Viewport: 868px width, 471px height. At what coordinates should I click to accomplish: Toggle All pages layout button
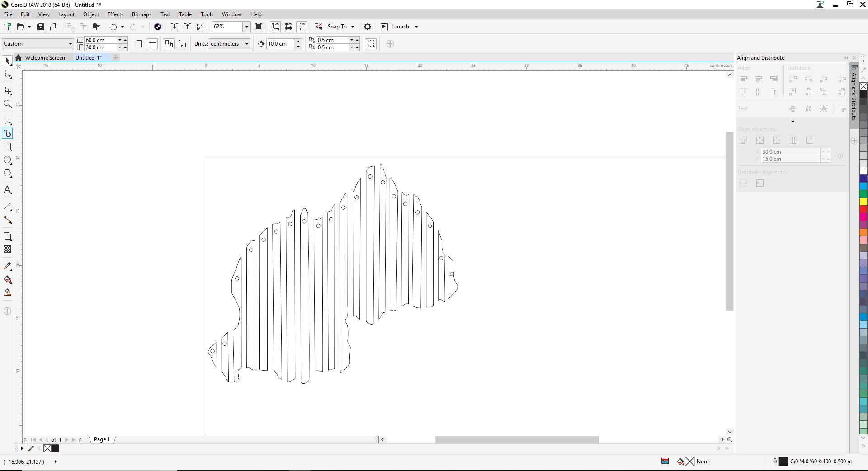[x=169, y=44]
